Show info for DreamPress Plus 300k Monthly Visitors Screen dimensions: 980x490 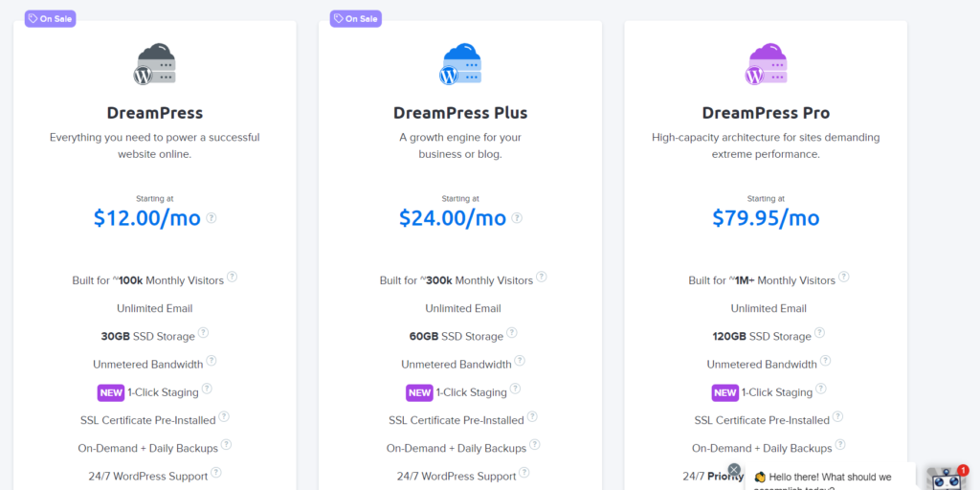click(x=542, y=277)
